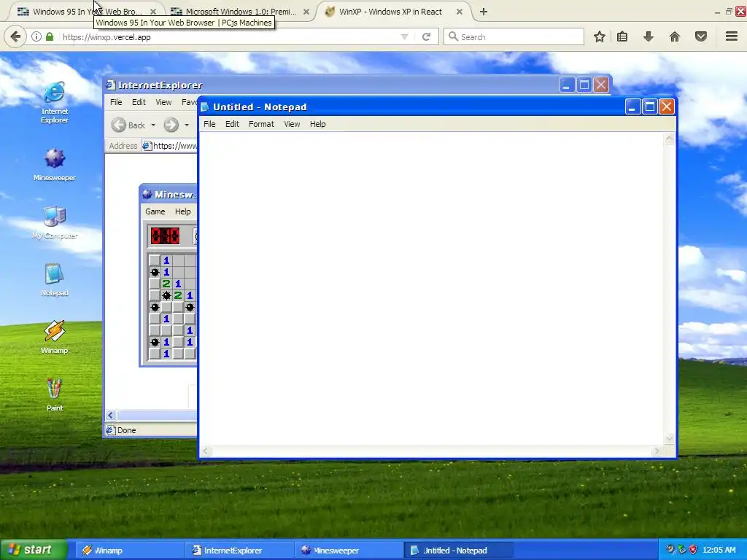747x560 pixels.
Task: Click Back button in InternetExplorer window
Action: point(128,125)
